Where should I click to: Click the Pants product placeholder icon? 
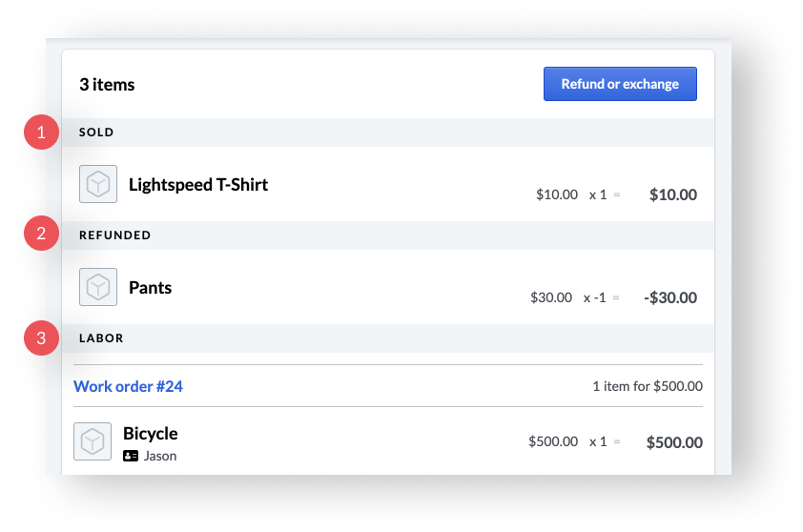[x=98, y=287]
